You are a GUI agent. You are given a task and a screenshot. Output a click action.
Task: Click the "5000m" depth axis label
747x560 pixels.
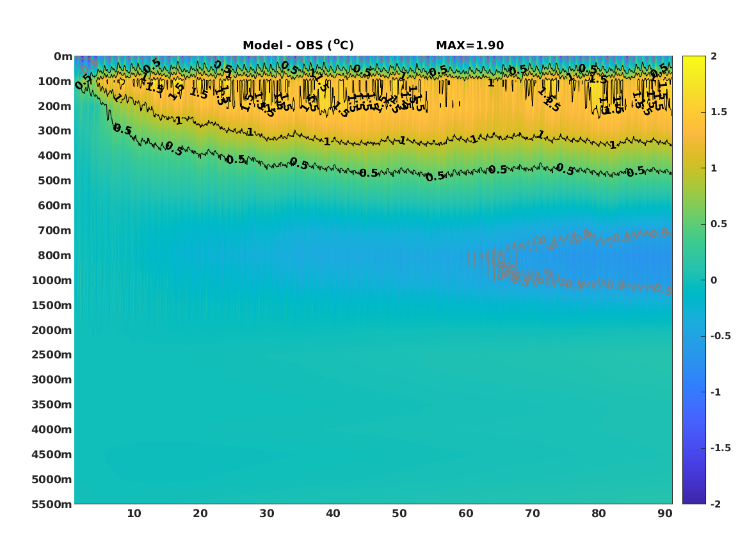(x=52, y=479)
